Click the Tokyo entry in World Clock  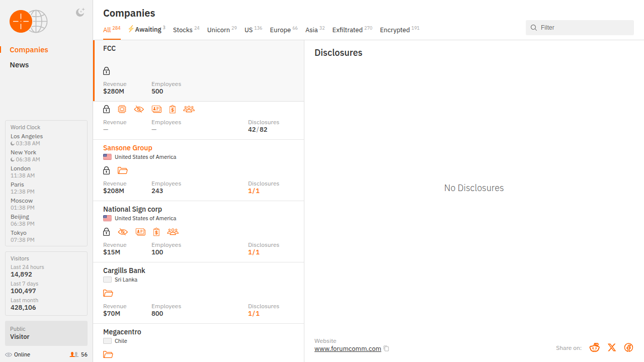tap(23, 236)
